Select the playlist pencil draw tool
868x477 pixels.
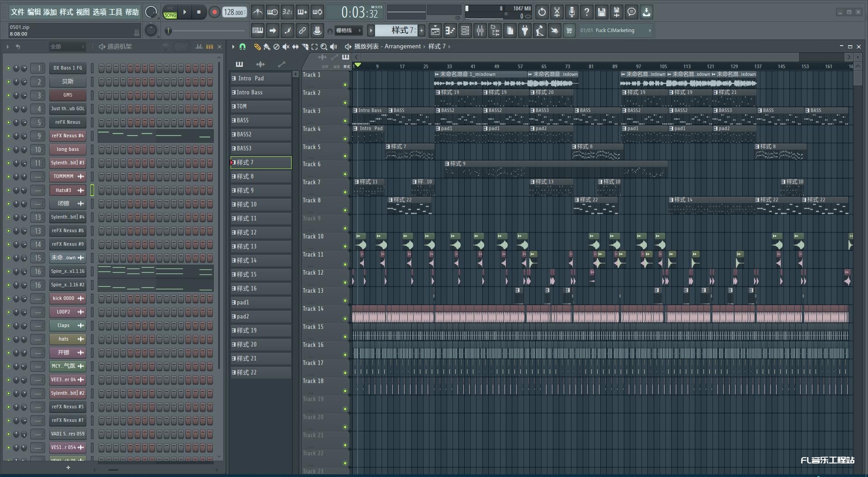click(x=257, y=47)
